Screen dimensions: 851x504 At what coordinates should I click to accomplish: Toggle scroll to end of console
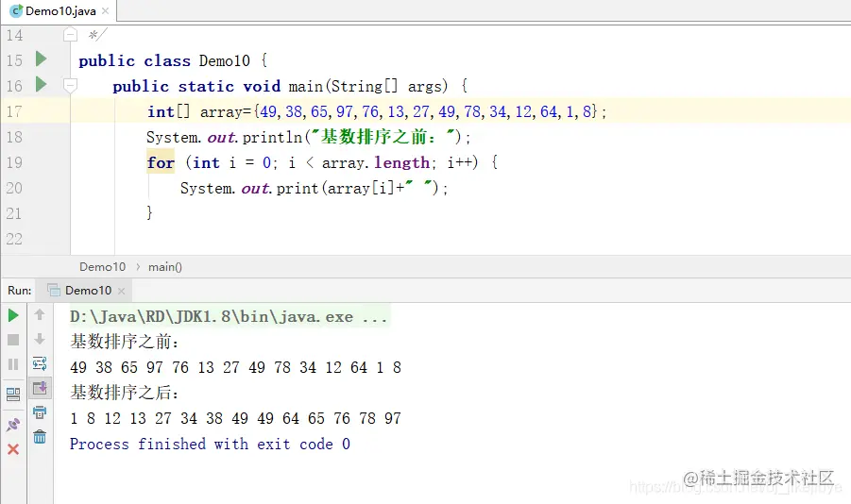click(40, 388)
